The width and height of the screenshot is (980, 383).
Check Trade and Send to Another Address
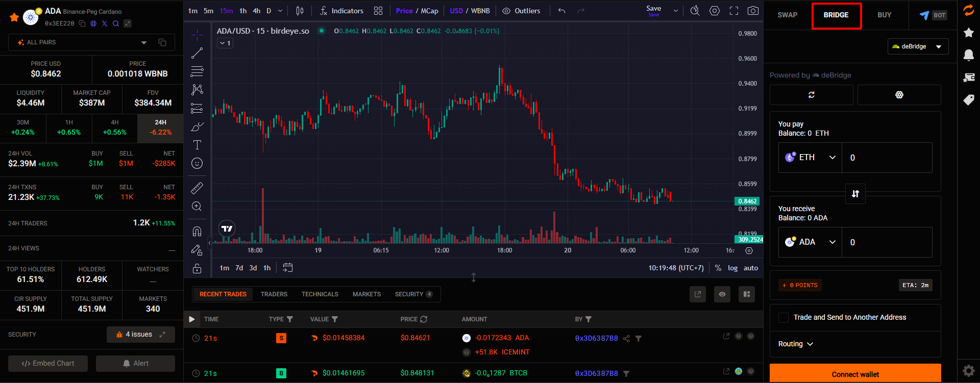[783, 318]
